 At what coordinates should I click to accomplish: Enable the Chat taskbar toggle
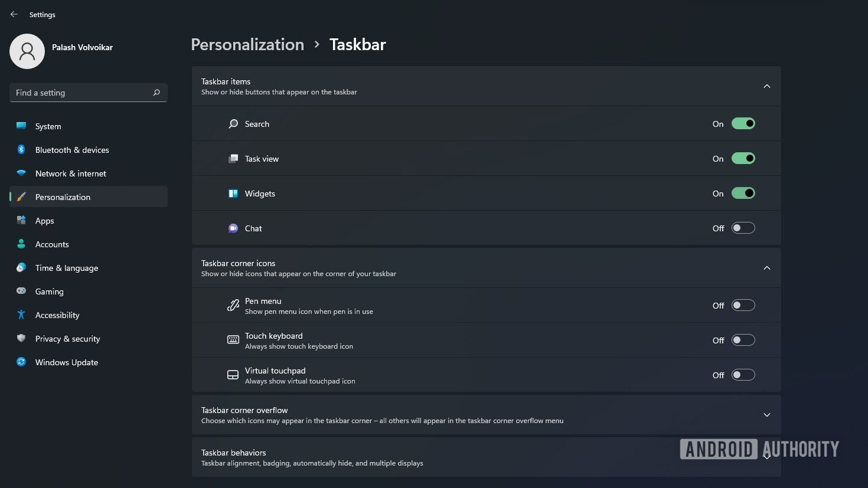743,228
